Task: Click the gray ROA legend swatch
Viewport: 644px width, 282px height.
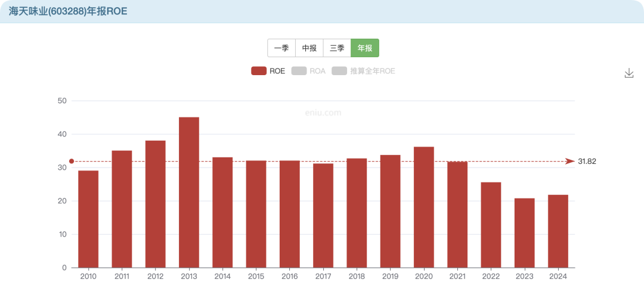Action: pos(299,71)
